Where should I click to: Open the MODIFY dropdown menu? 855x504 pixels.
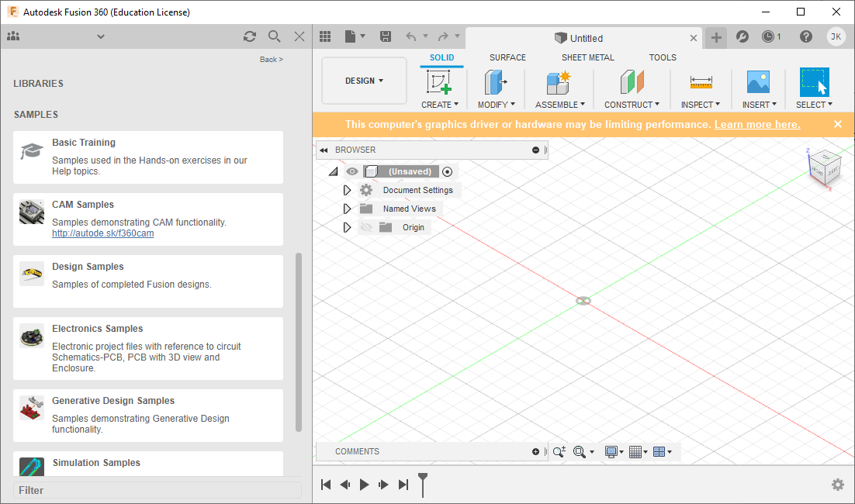tap(497, 105)
